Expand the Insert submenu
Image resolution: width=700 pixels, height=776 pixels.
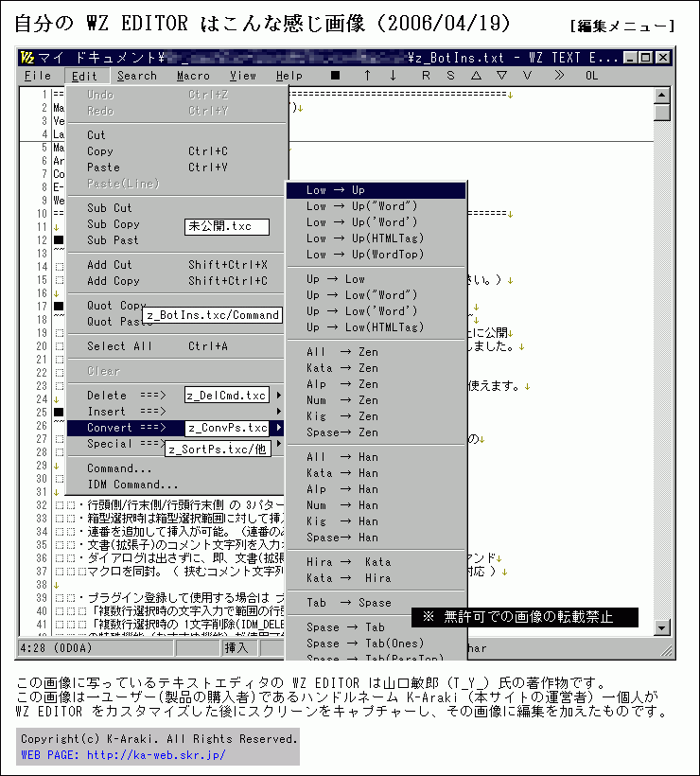[176, 412]
